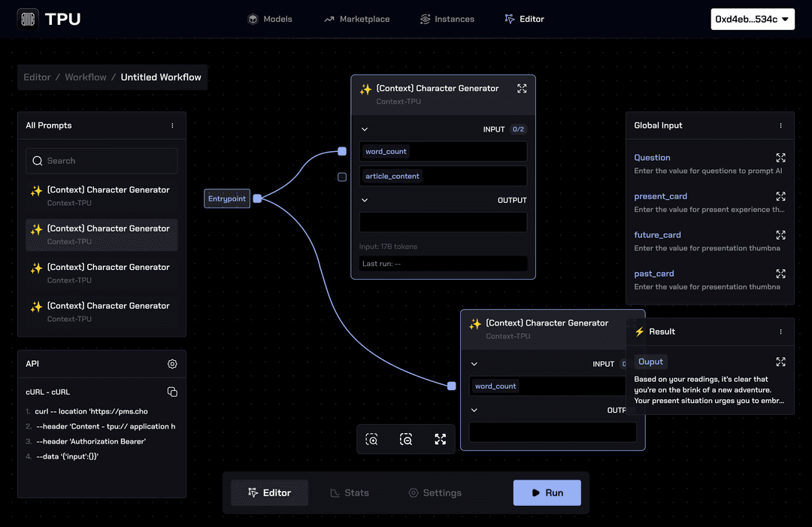Open Marketplace in the top navigation

click(x=357, y=19)
